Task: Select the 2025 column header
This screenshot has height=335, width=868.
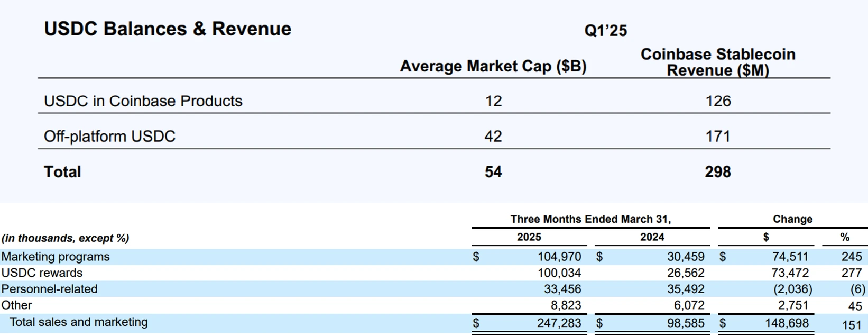Action: [529, 237]
